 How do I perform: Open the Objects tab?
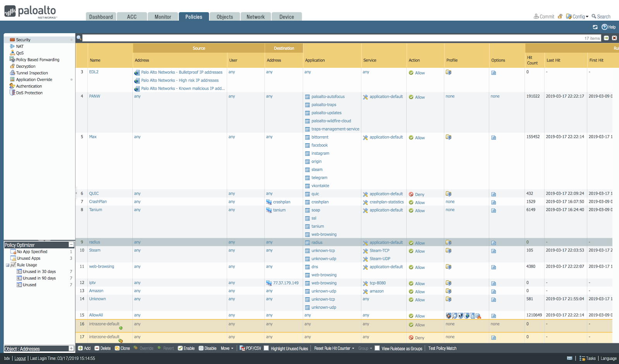coord(225,17)
